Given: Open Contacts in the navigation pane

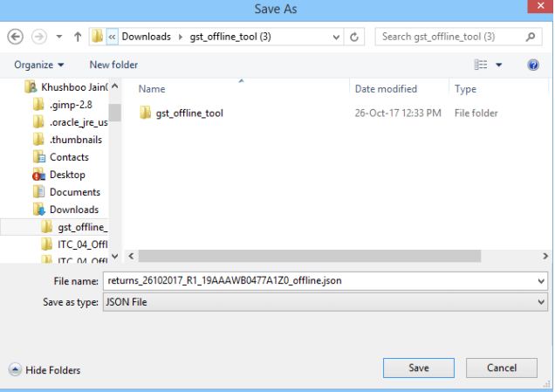Looking at the screenshot, I should pyautogui.click(x=60, y=157).
